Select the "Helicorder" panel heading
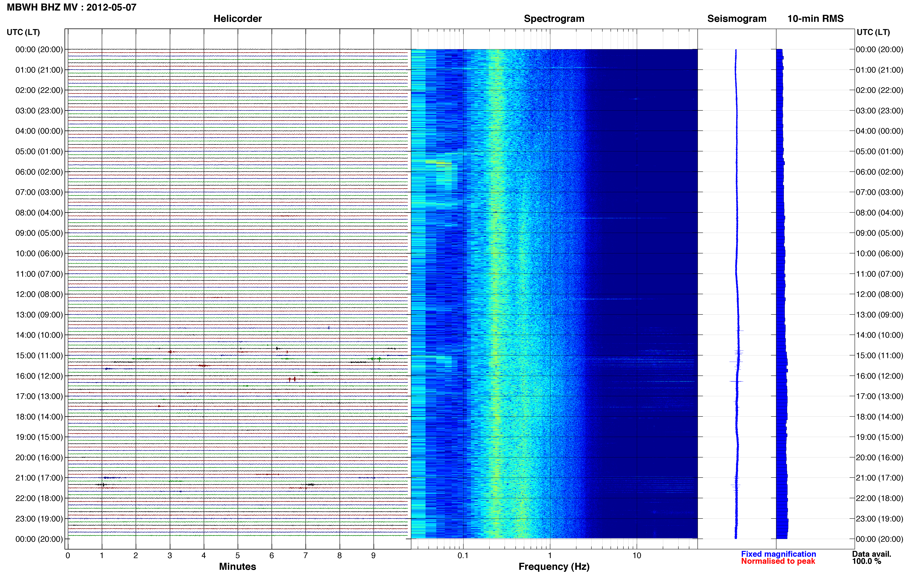924x578 pixels. 238,19
